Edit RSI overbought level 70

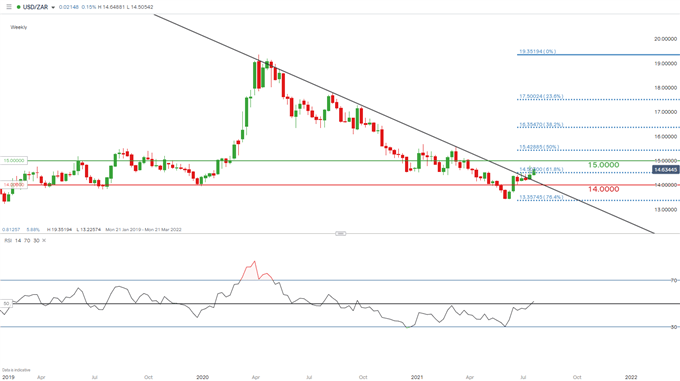(27, 240)
